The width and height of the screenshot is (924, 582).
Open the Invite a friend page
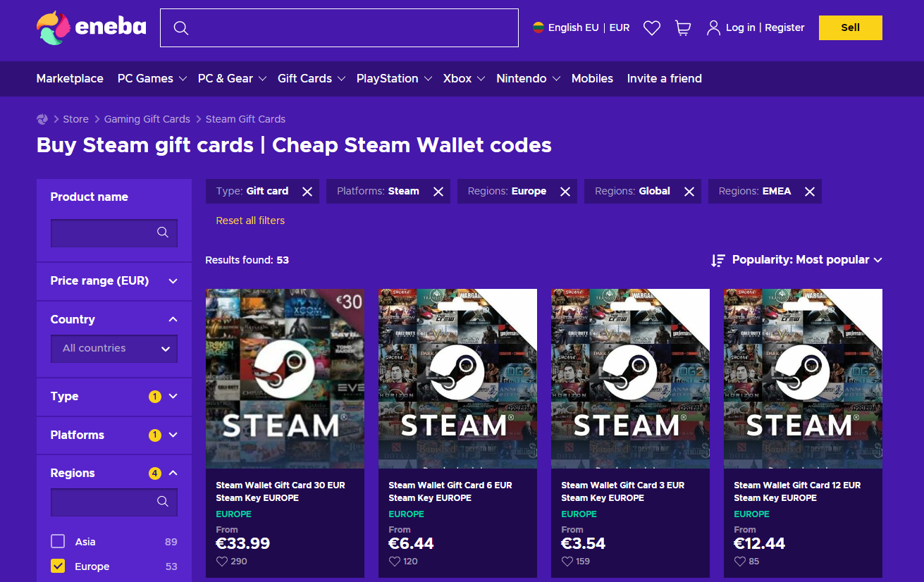[665, 79]
